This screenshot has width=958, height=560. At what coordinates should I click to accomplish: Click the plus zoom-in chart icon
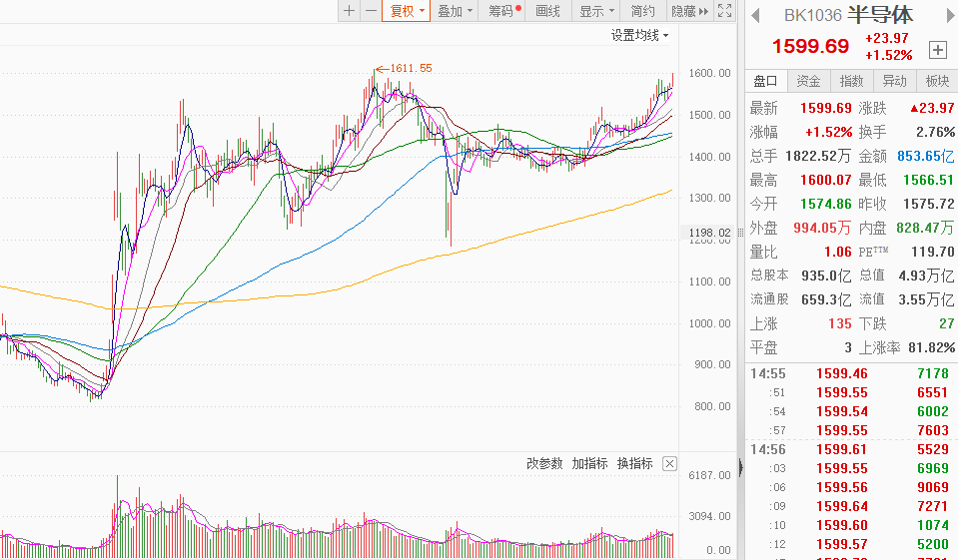349,11
